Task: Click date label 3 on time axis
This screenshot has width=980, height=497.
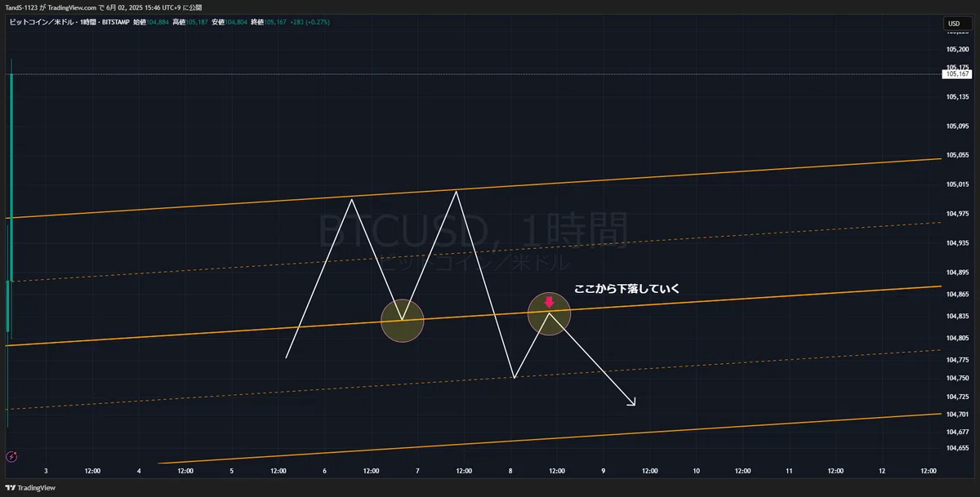Action: [46, 471]
